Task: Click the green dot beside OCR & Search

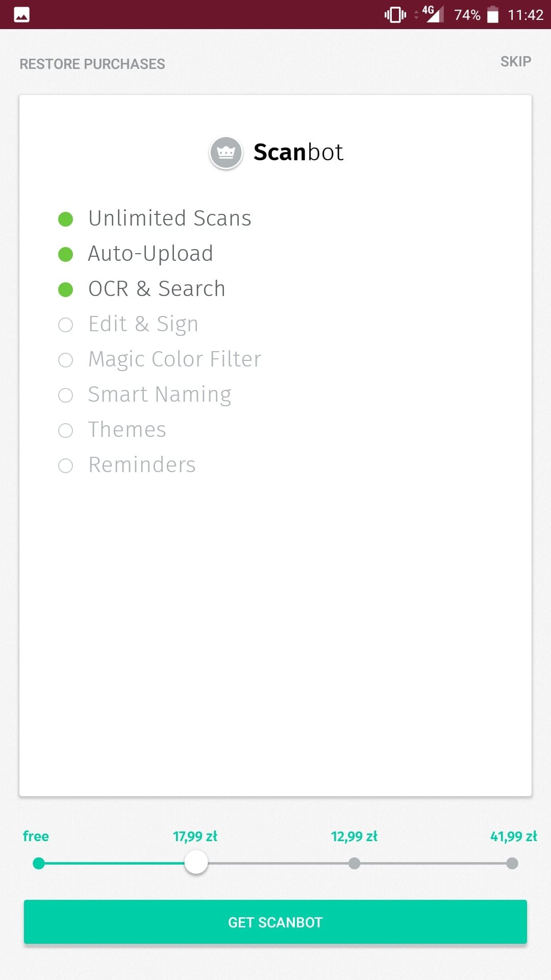Action: coord(65,289)
